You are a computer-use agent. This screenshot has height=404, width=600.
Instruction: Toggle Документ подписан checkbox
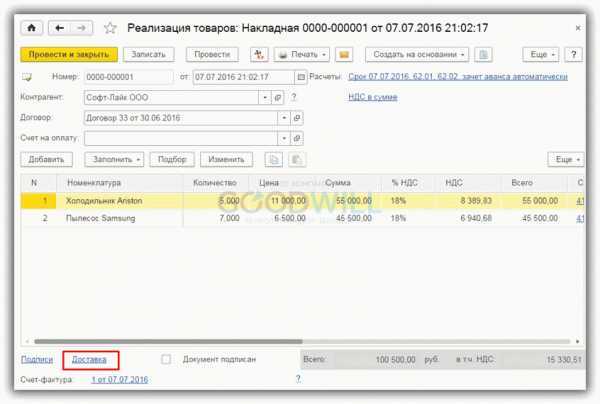pyautogui.click(x=166, y=359)
